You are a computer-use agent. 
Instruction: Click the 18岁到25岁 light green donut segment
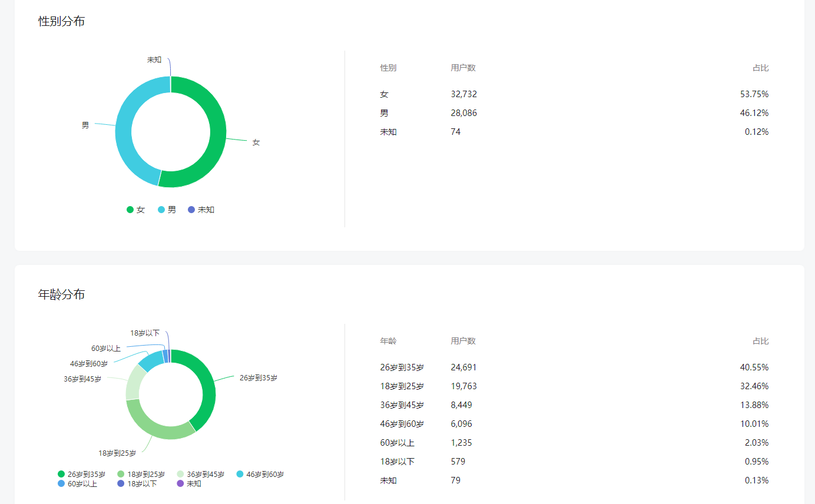coord(156,429)
